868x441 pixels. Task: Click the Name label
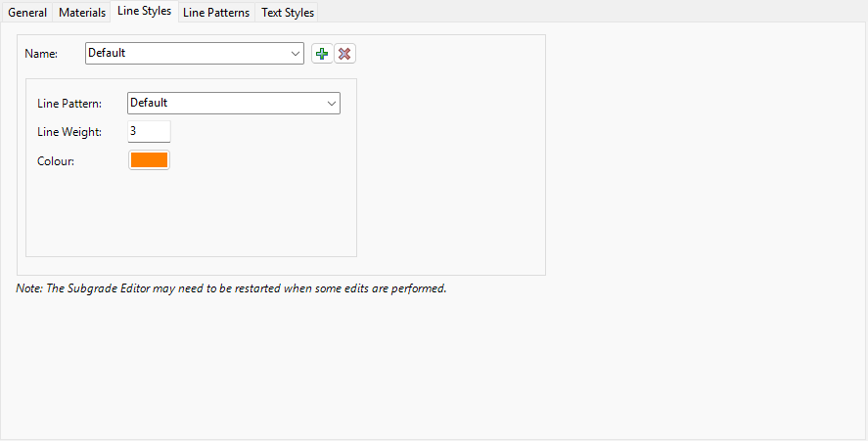(41, 54)
